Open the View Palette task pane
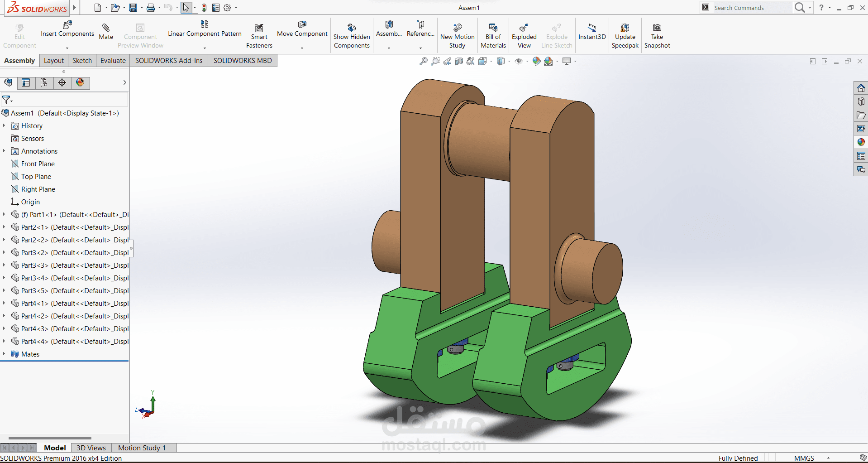Viewport: 868px width, 463px height. 861,129
